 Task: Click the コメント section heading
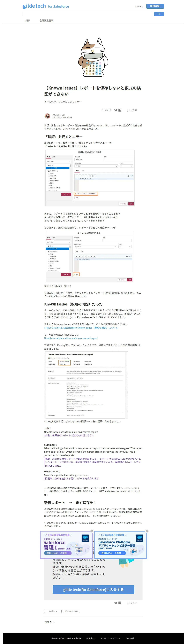[x=49, y=622]
